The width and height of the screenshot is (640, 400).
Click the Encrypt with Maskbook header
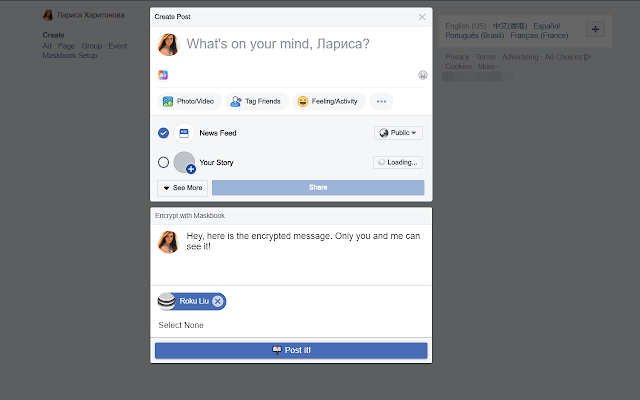190,216
